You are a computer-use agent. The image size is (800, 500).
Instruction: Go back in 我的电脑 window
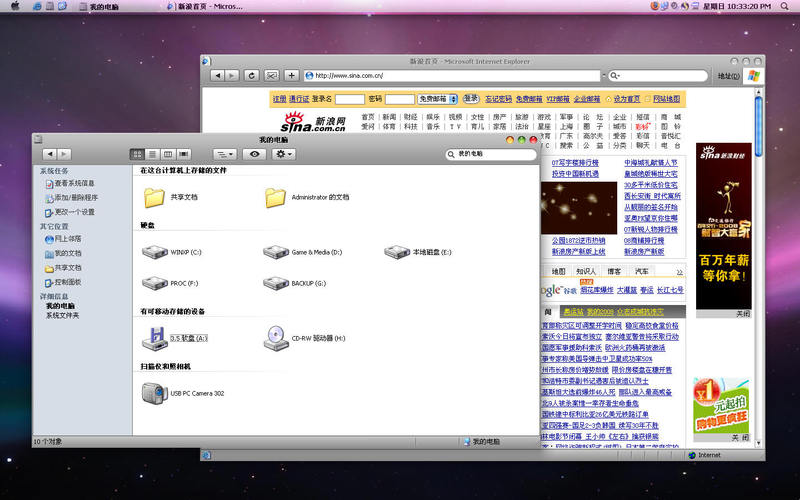point(49,154)
